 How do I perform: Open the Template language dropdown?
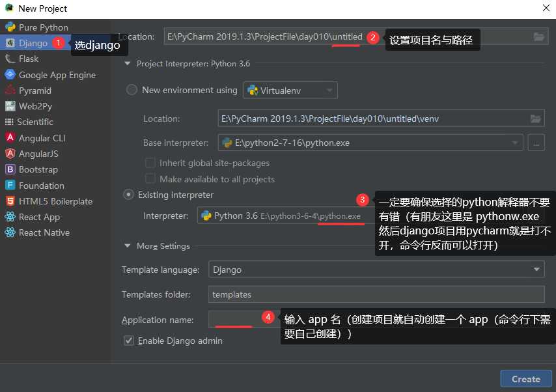[x=376, y=270]
